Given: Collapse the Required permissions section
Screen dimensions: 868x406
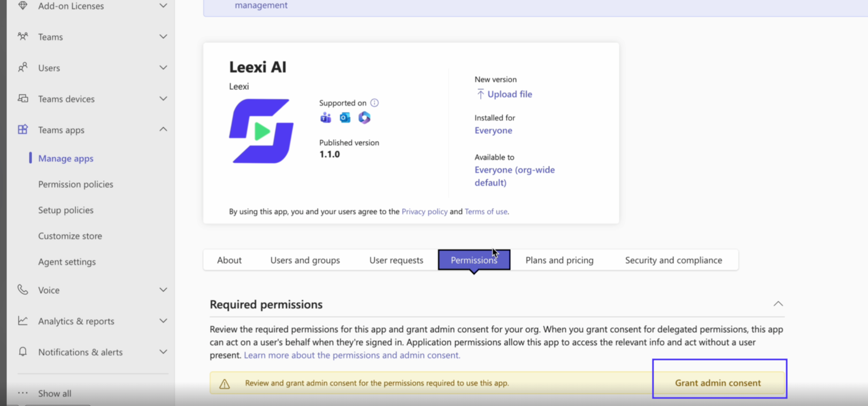Looking at the screenshot, I should pyautogui.click(x=778, y=304).
